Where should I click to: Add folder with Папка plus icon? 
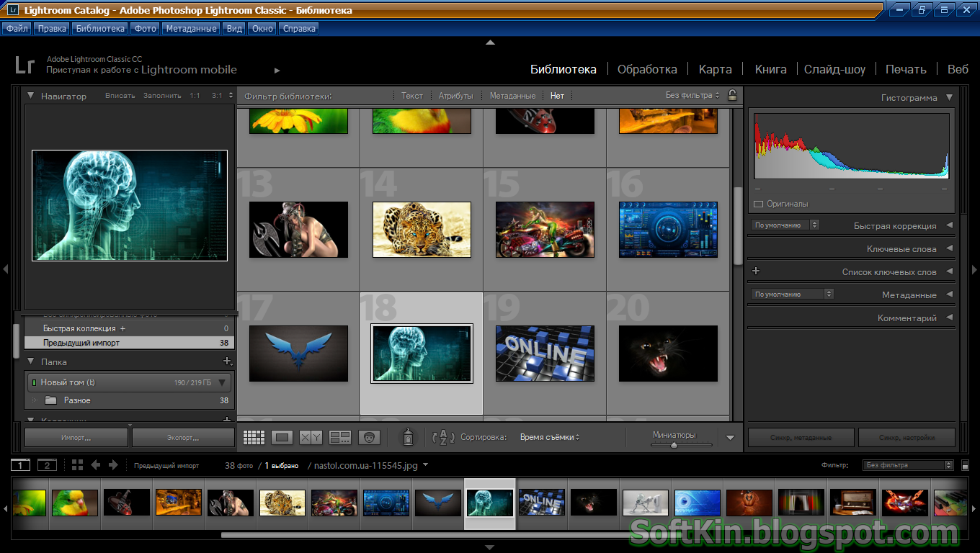point(227,361)
